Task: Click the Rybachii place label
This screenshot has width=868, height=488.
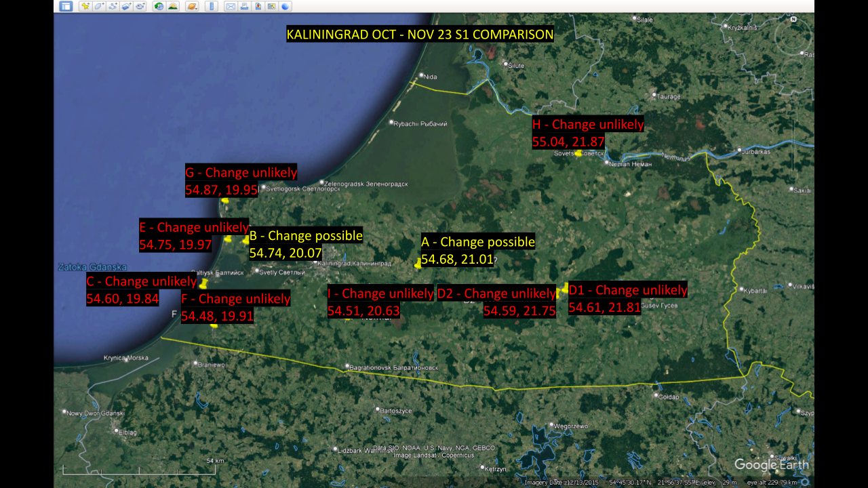Action: coord(420,123)
